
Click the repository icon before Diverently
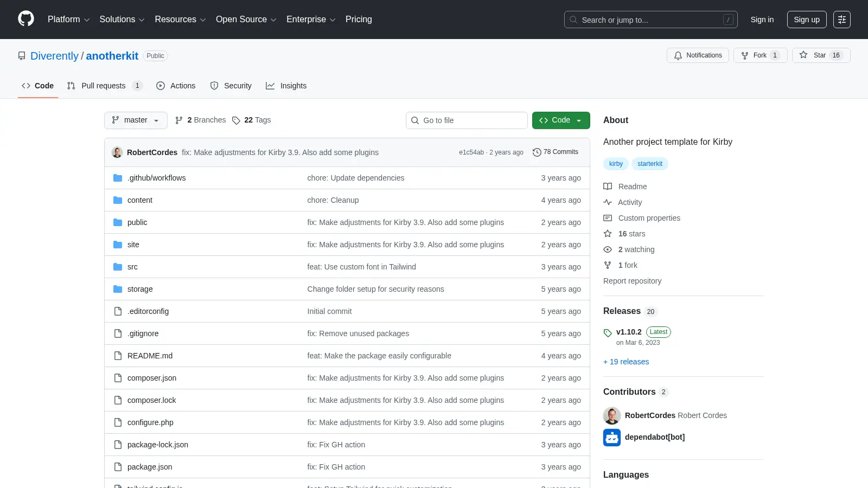(x=22, y=56)
